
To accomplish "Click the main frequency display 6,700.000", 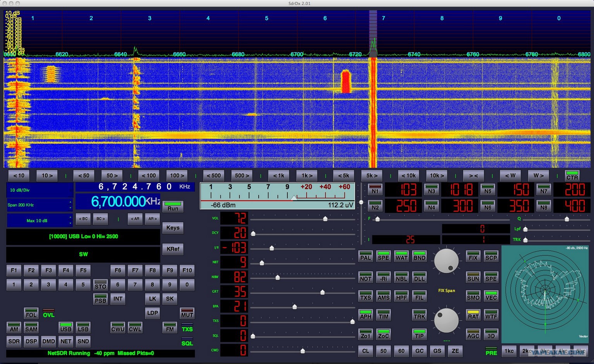I will pos(118,201).
